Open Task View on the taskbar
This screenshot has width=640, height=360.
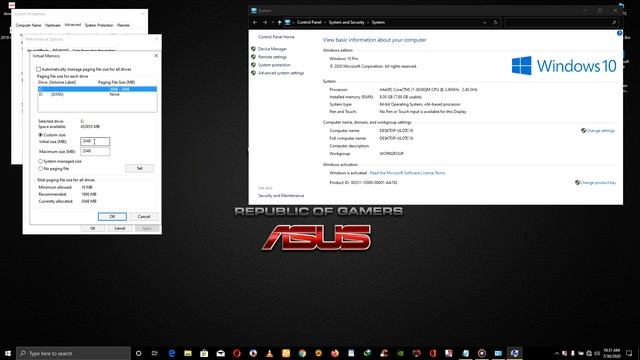pos(155,353)
